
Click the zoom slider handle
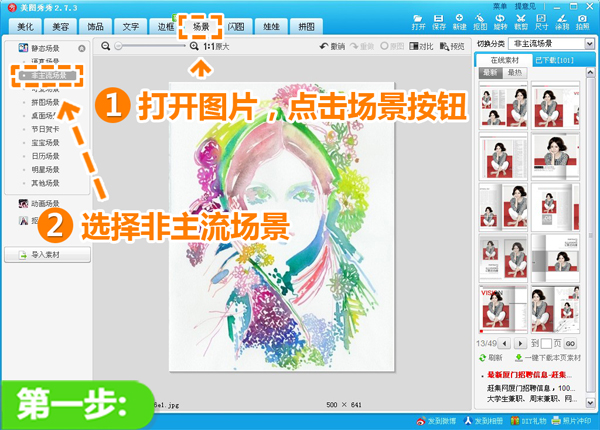click(118, 46)
